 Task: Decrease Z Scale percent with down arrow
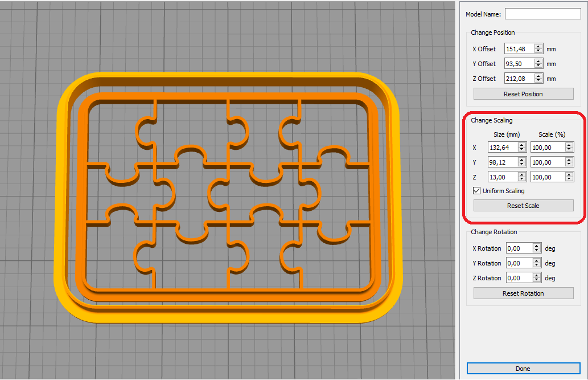coord(569,179)
